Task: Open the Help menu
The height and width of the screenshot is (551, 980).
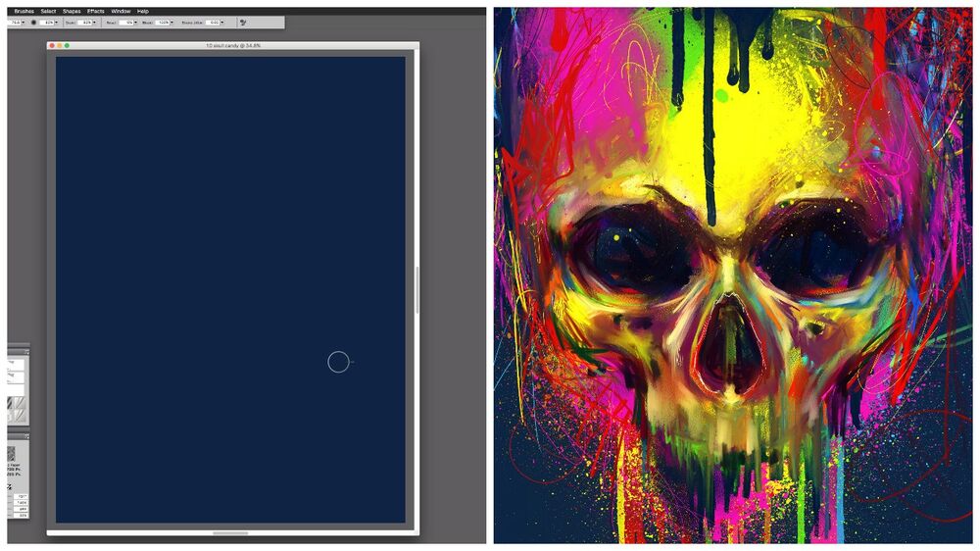Action: coord(142,11)
